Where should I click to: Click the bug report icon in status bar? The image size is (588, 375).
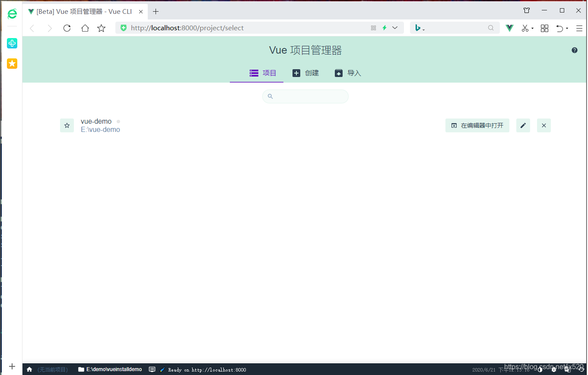554,370
